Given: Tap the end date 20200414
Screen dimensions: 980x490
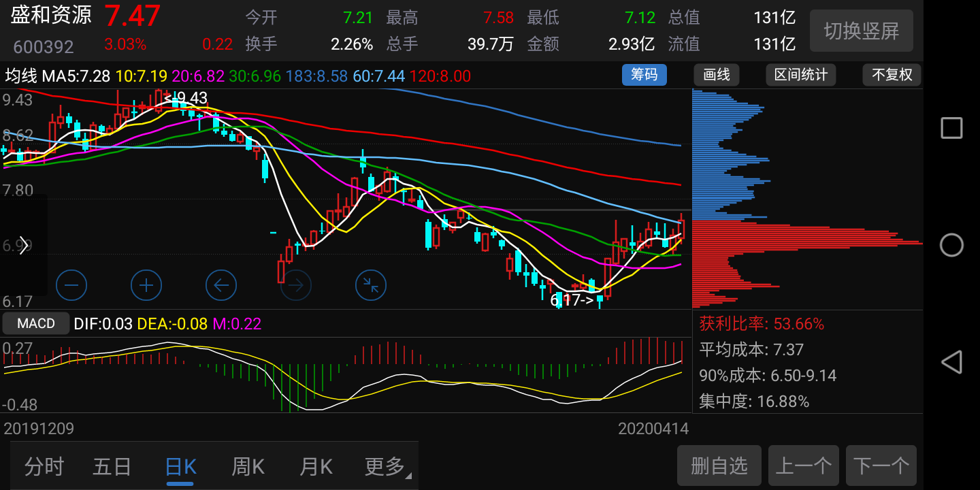Looking at the screenshot, I should pos(653,429).
